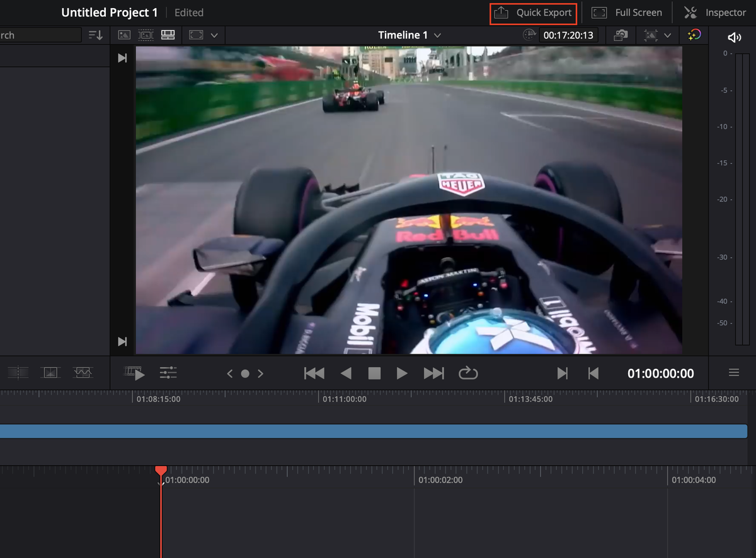Viewport: 756px width, 558px height.
Task: Click the next arrow of jog control
Action: pyautogui.click(x=260, y=374)
